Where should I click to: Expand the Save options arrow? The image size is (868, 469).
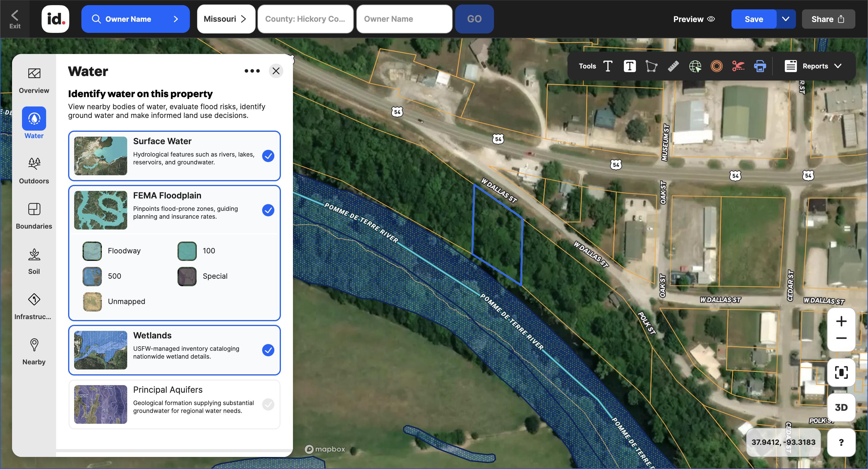(x=785, y=19)
